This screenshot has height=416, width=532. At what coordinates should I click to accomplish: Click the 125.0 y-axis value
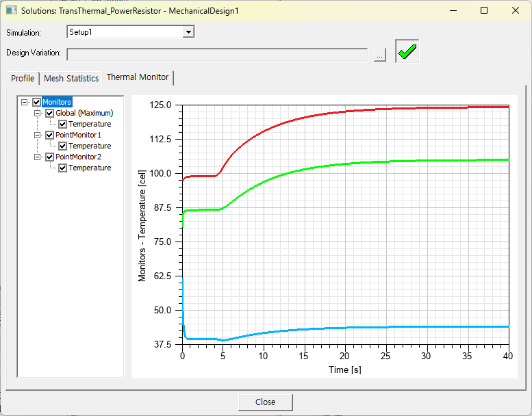[x=160, y=105]
